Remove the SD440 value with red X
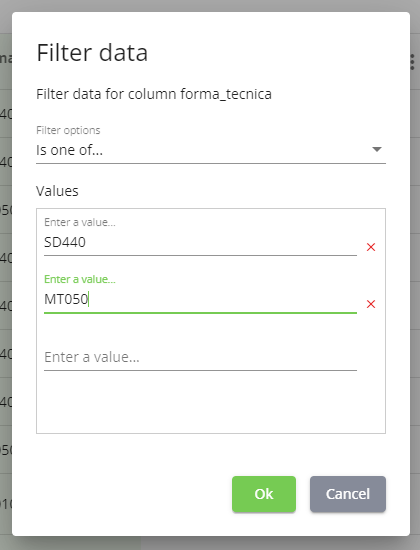 [371, 247]
